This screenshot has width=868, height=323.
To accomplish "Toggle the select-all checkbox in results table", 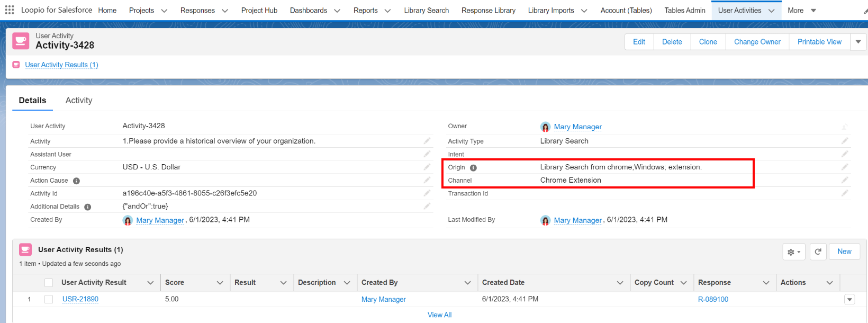I will pyautogui.click(x=49, y=283).
